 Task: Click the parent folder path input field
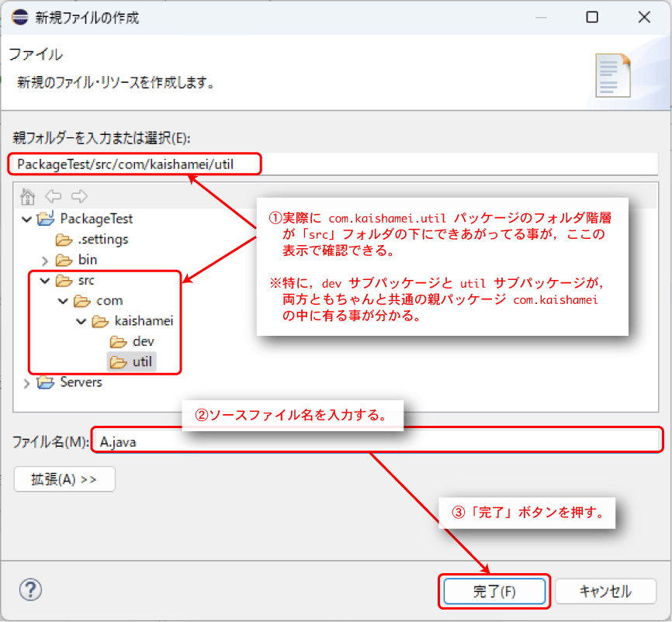coord(335,164)
